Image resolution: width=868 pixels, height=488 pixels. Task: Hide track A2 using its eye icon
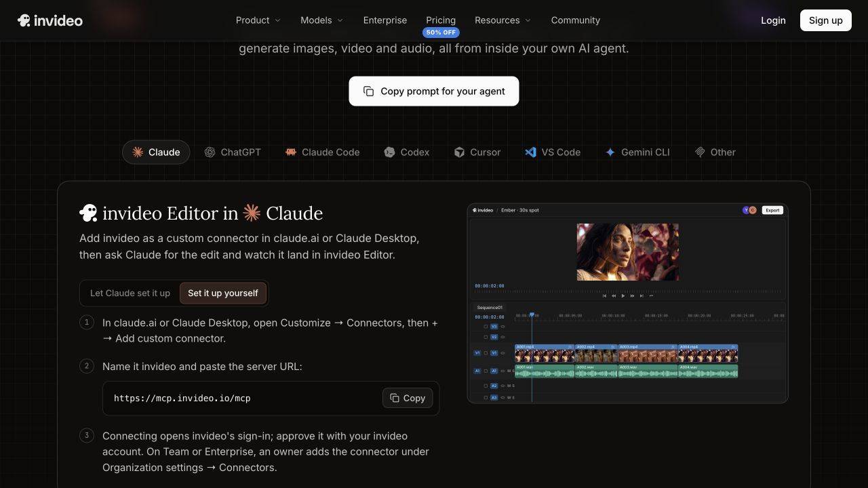click(502, 386)
